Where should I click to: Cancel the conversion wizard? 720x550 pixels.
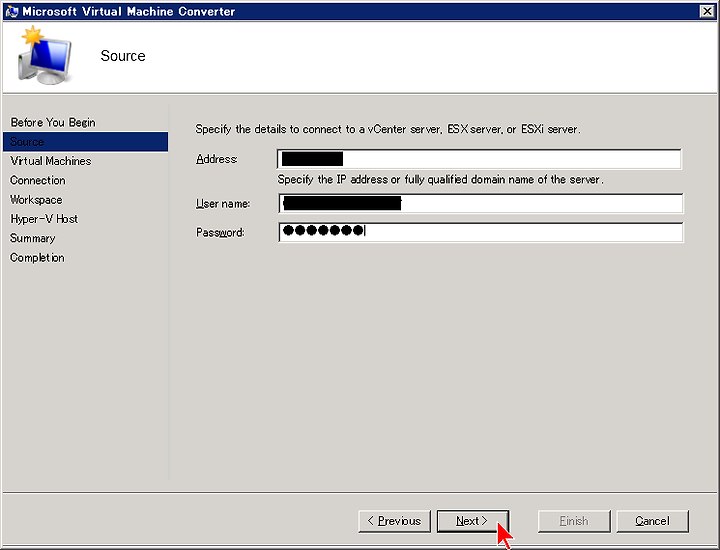tap(652, 521)
